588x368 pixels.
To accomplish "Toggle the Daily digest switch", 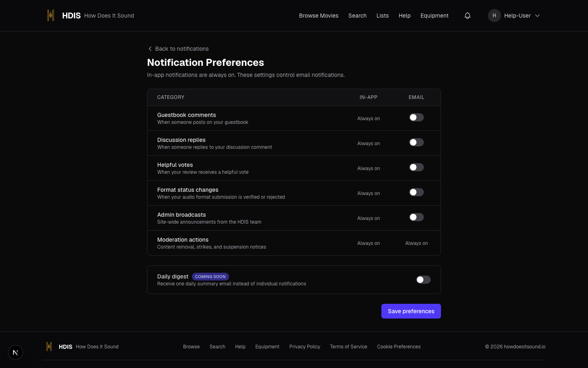I will tap(423, 280).
